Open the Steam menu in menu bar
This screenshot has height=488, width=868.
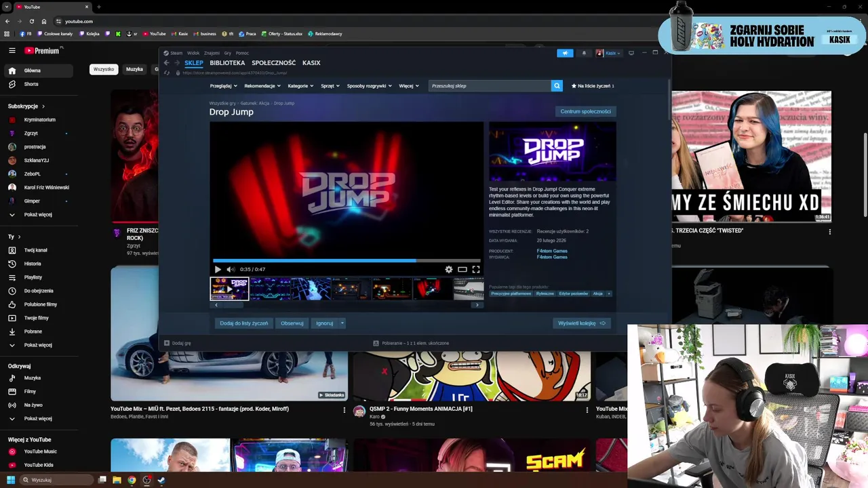pos(176,53)
